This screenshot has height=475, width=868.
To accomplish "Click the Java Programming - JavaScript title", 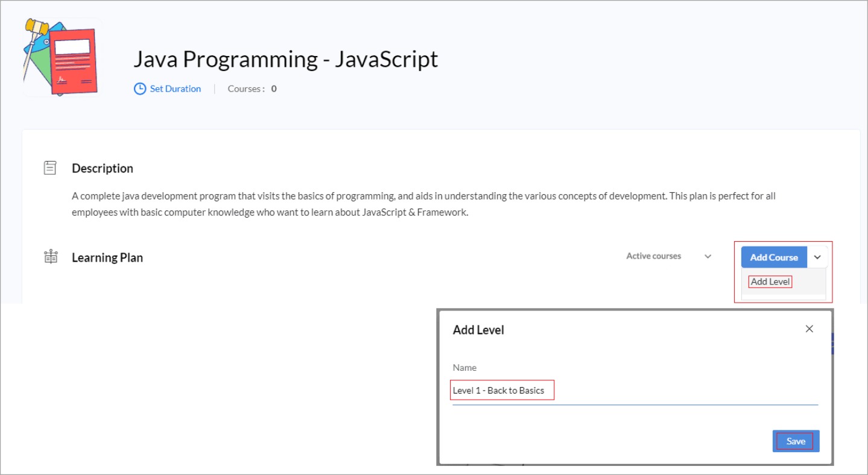I will click(x=285, y=59).
